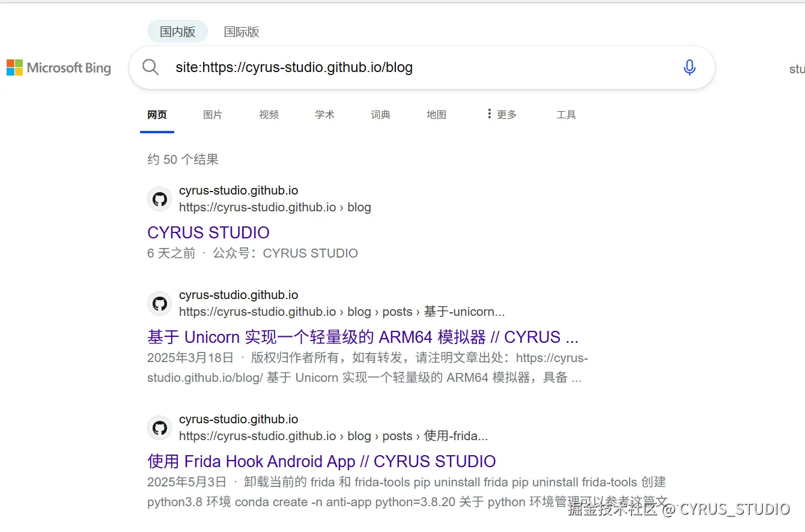
Task: Click the GitHub favicon next to the first result
Action: click(159, 199)
